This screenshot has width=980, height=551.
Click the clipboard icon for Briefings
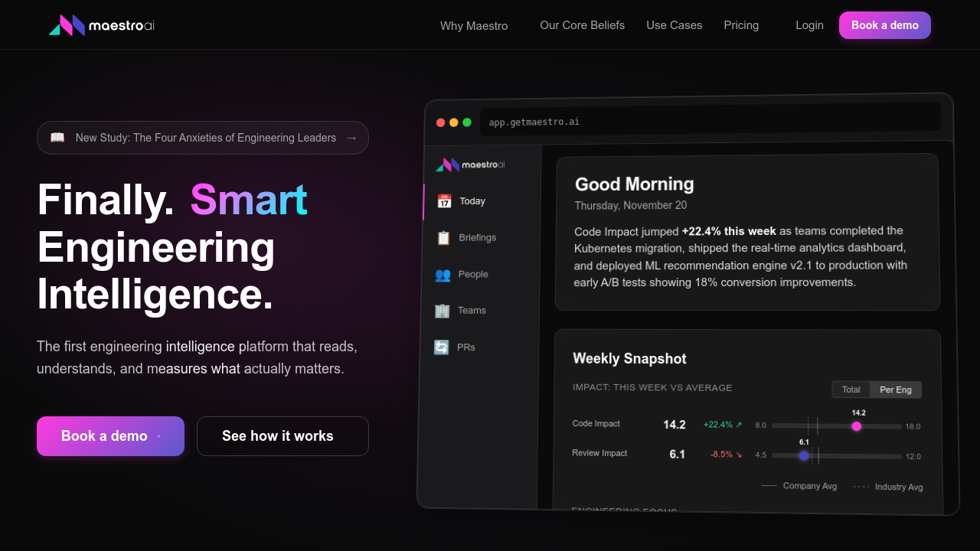click(x=443, y=238)
